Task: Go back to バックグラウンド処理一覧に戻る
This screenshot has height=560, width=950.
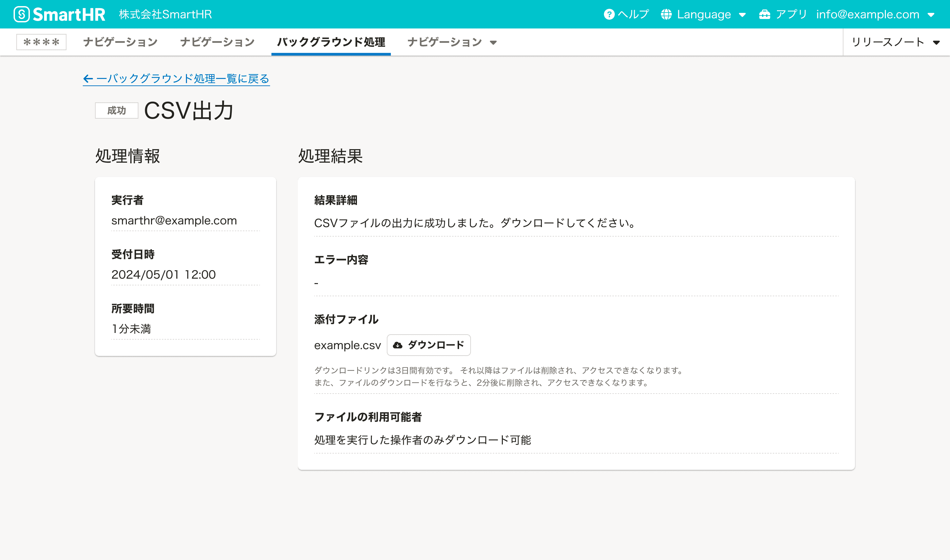Action: [176, 79]
